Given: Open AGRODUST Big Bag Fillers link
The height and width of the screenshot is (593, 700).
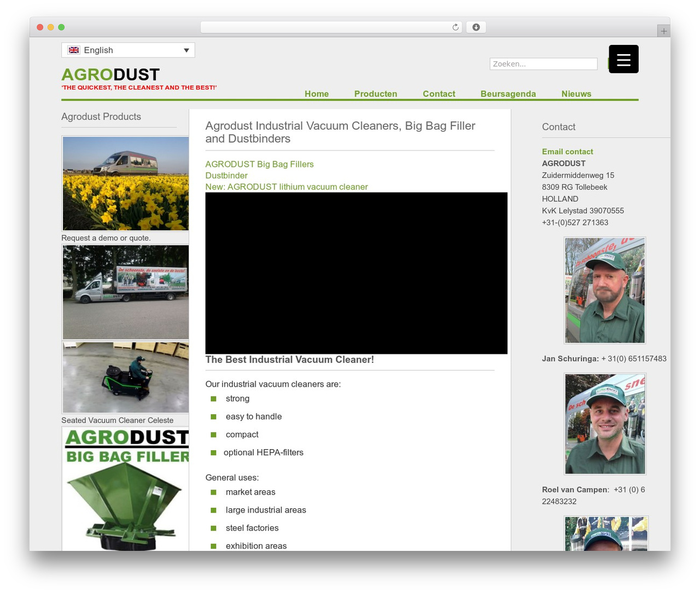Looking at the screenshot, I should click(259, 164).
